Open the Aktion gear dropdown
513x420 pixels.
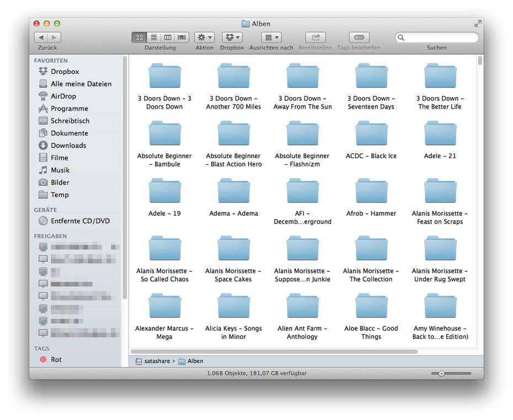(x=205, y=37)
